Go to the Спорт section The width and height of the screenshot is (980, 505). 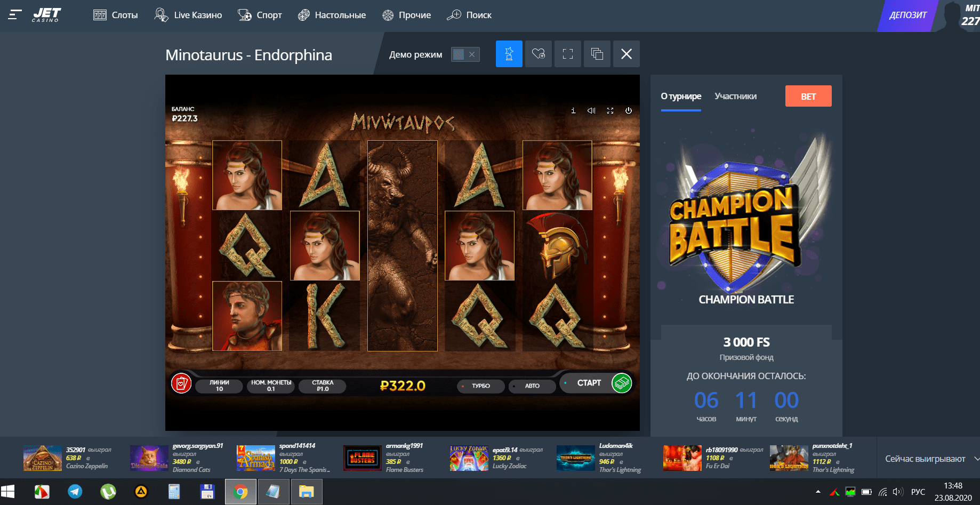[x=260, y=15]
